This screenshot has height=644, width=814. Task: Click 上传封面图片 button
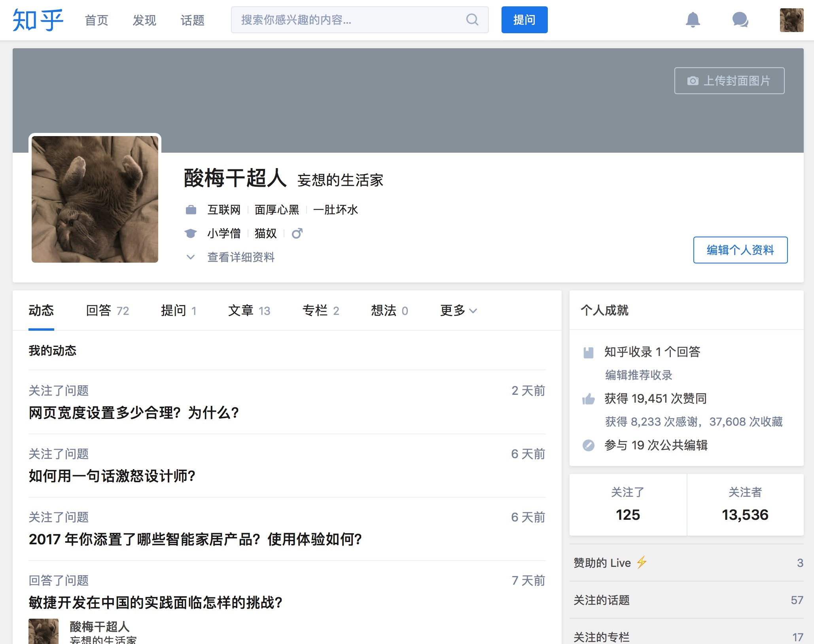(729, 81)
